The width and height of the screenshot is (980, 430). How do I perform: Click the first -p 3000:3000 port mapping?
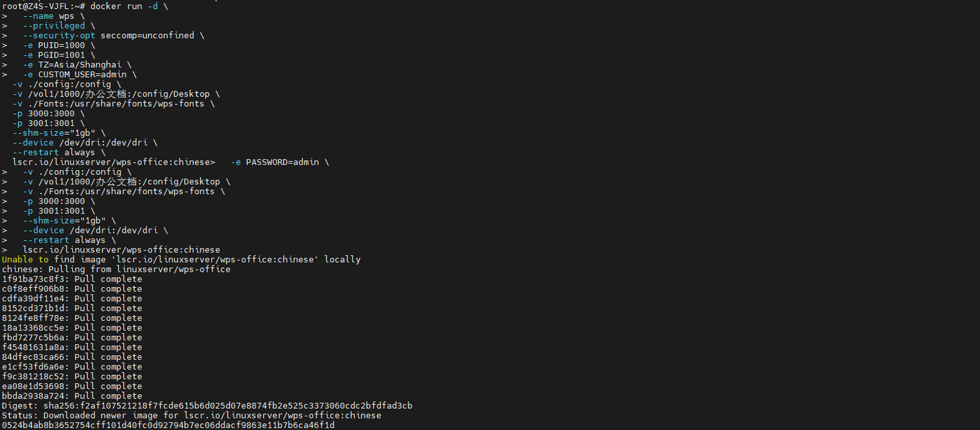[x=48, y=114]
